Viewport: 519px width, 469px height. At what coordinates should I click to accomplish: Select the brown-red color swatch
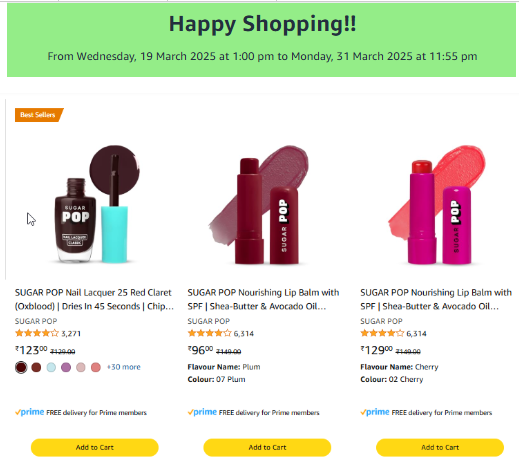pos(36,367)
